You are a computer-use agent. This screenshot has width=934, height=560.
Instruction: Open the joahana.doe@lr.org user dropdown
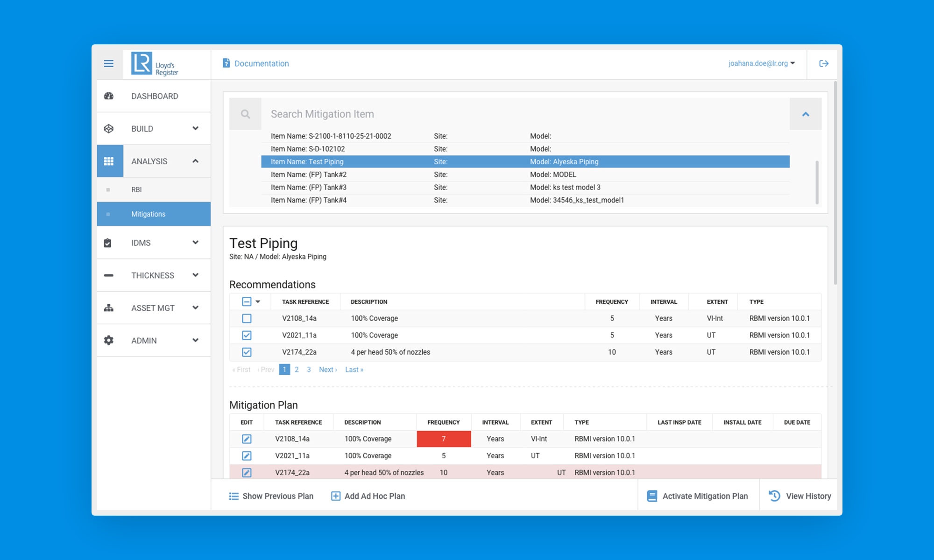coord(762,63)
